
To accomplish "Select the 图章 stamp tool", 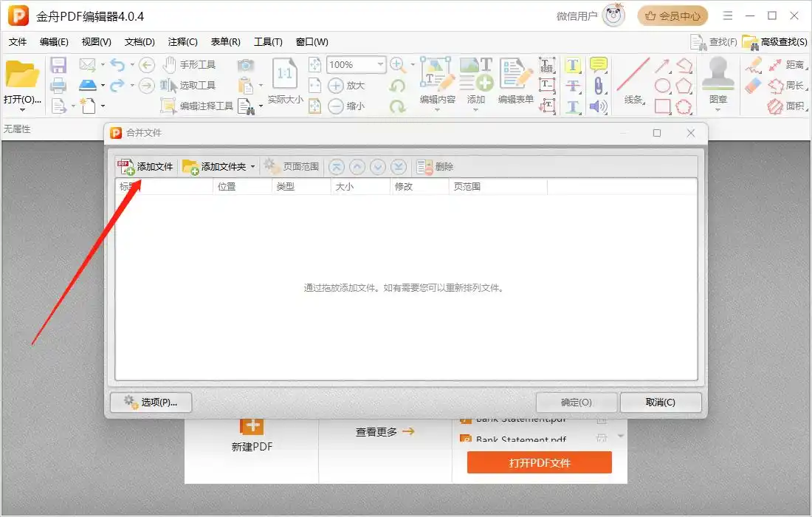I will click(718, 82).
